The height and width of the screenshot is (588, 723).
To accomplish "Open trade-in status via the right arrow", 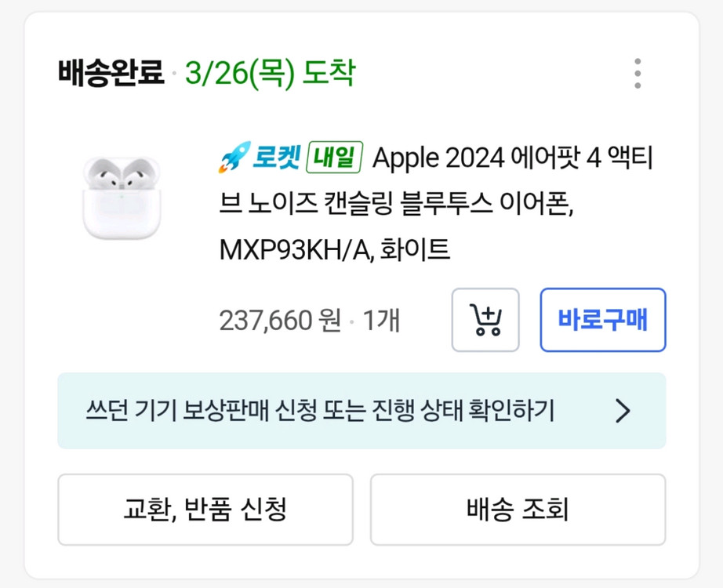I will click(623, 411).
